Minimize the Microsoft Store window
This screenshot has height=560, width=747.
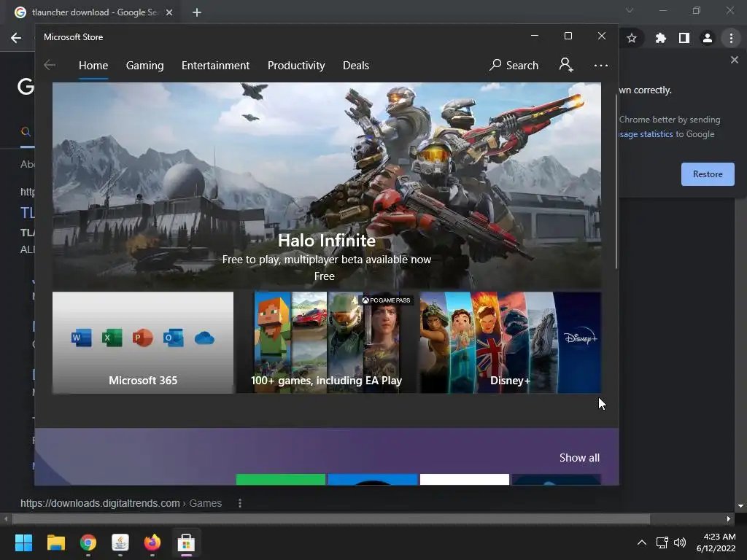point(535,36)
